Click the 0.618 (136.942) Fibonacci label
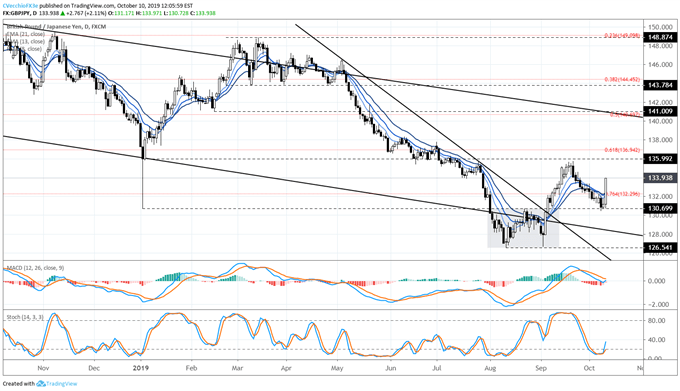The height and width of the screenshot is (391, 680). pos(622,150)
